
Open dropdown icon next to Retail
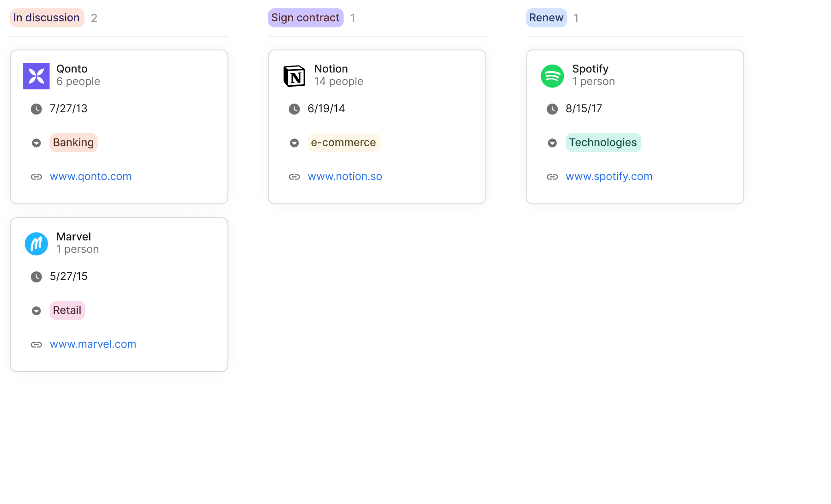click(36, 311)
